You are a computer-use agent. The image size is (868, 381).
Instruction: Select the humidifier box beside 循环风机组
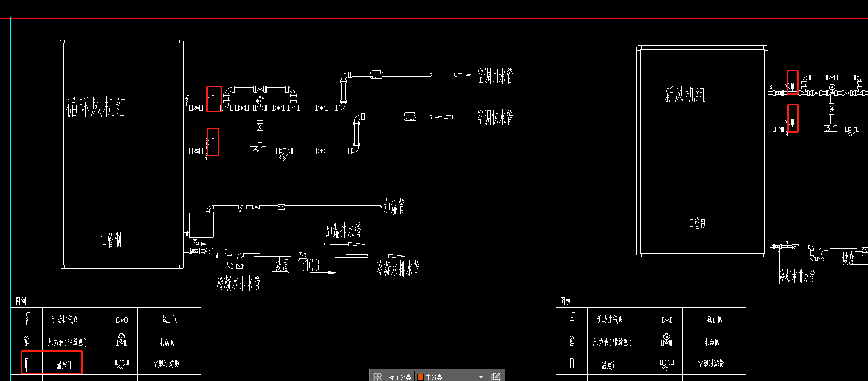coord(202,225)
